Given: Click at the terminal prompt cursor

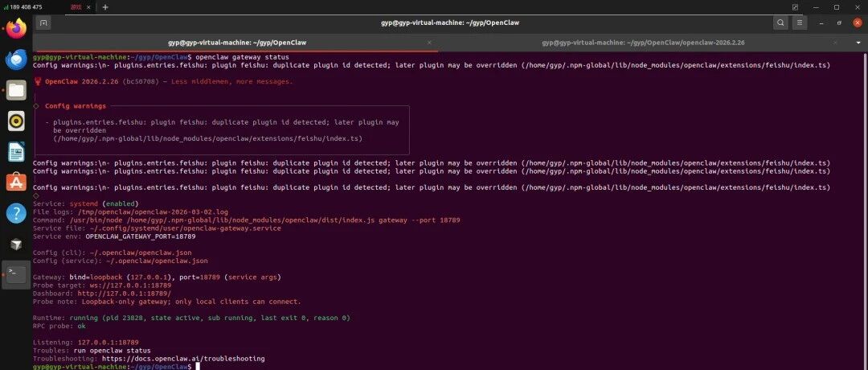Looking at the screenshot, I should pos(198,367).
